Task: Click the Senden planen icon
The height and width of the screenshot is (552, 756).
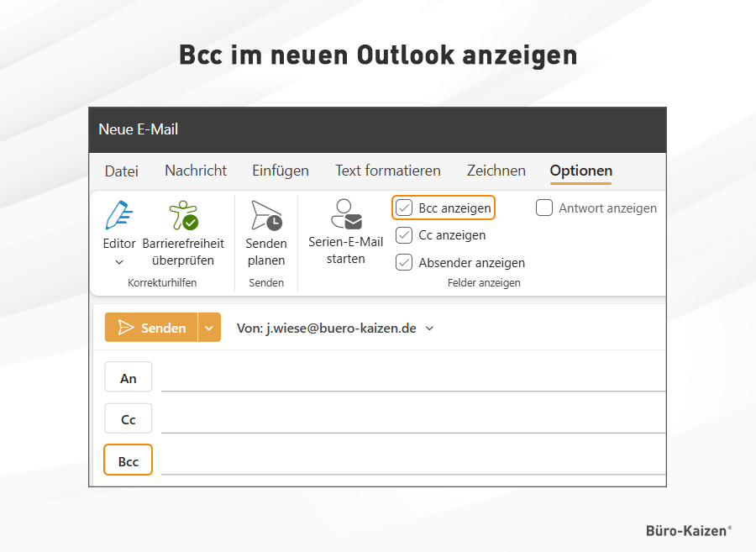Action: point(266,216)
